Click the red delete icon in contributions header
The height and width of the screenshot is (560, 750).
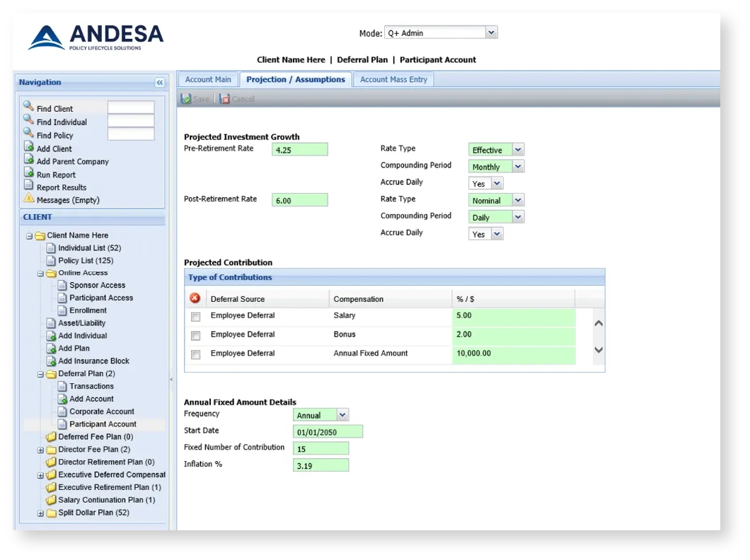(195, 298)
